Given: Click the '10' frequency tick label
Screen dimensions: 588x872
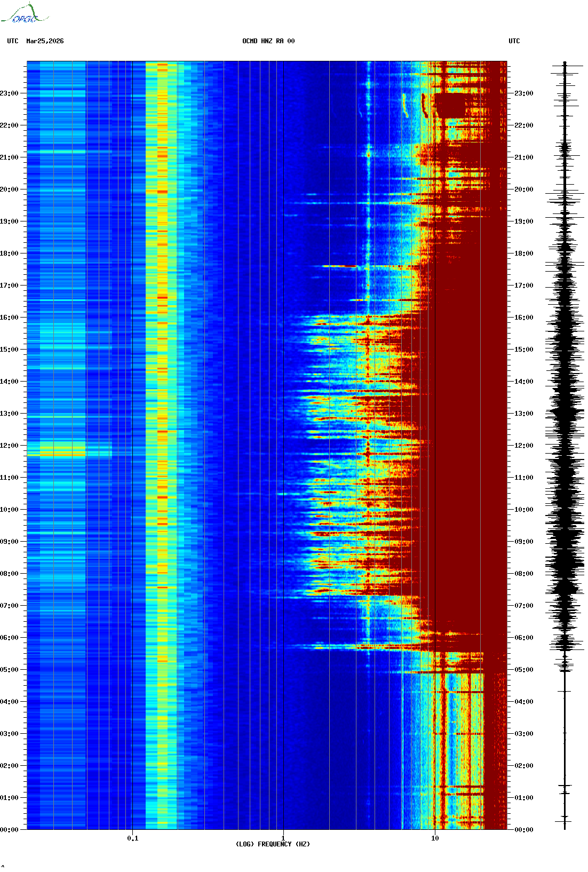Looking at the screenshot, I should 435,838.
